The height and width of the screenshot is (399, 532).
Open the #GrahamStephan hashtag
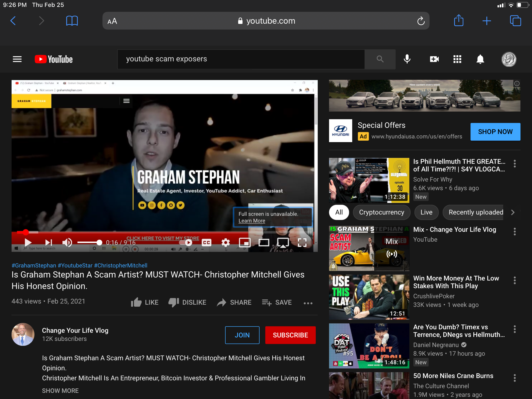click(34, 265)
